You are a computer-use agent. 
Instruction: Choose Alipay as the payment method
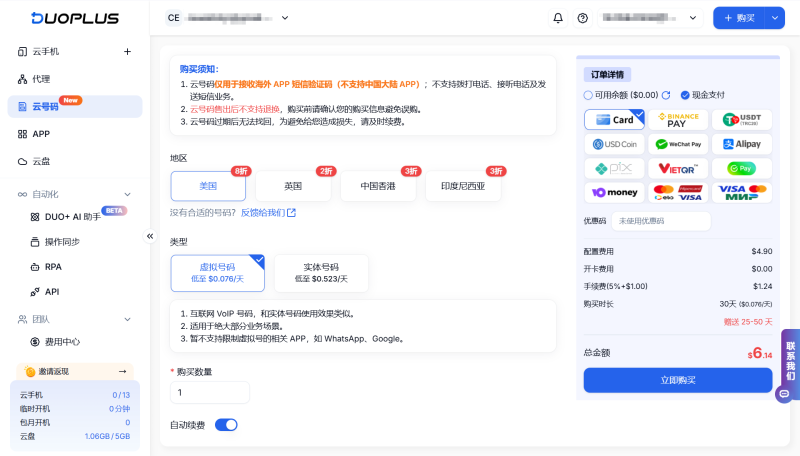pyautogui.click(x=741, y=144)
